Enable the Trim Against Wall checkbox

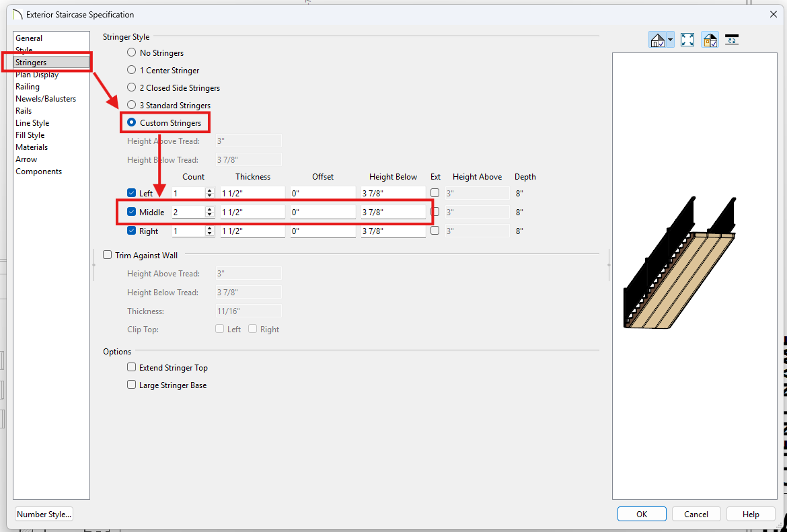pyautogui.click(x=107, y=255)
